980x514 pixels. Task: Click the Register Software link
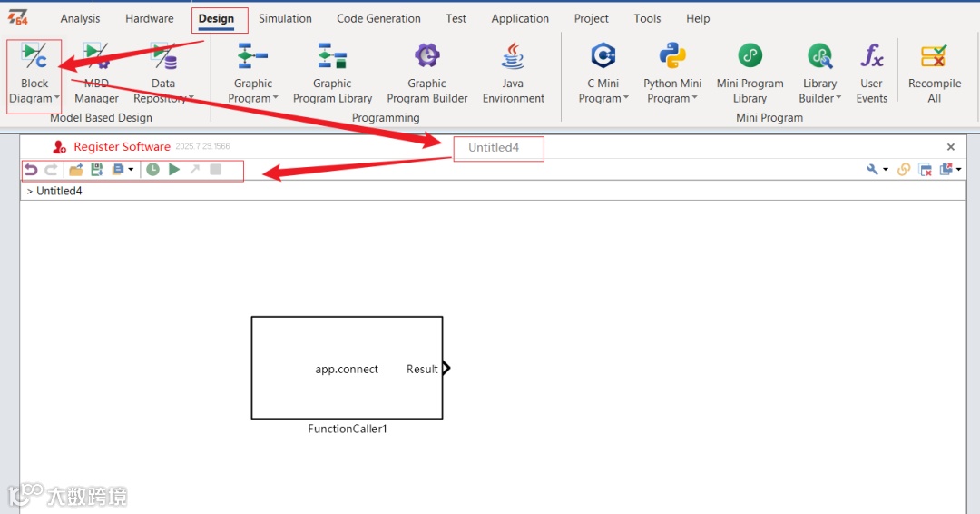[x=122, y=146]
